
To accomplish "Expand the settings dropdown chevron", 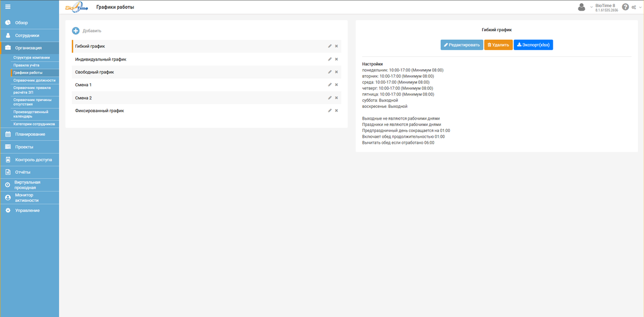I will point(640,7).
